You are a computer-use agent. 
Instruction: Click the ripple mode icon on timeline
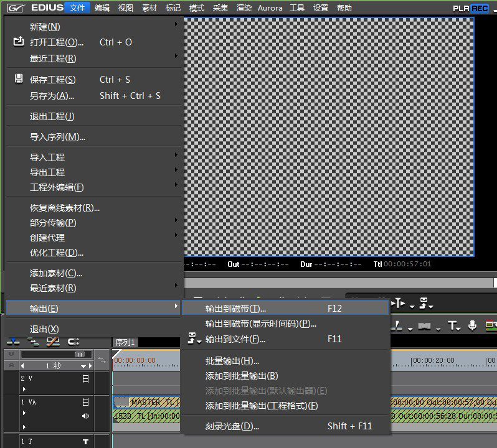(x=33, y=342)
